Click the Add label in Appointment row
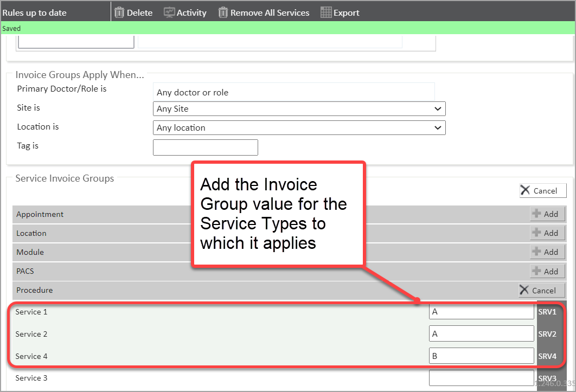The height and width of the screenshot is (392, 576). 551,214
